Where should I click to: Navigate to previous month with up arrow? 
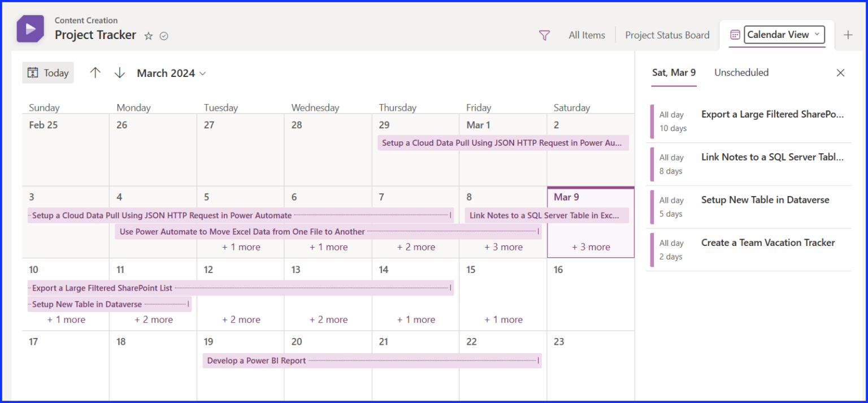coord(96,72)
